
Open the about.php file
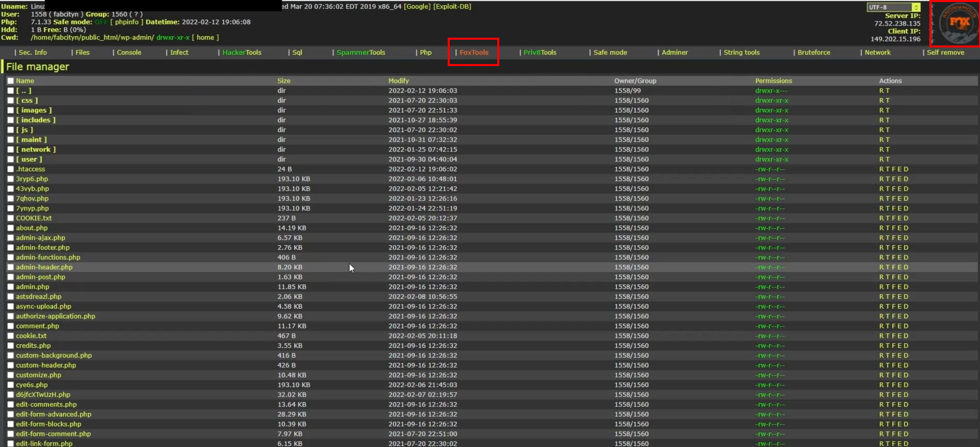[x=31, y=228]
